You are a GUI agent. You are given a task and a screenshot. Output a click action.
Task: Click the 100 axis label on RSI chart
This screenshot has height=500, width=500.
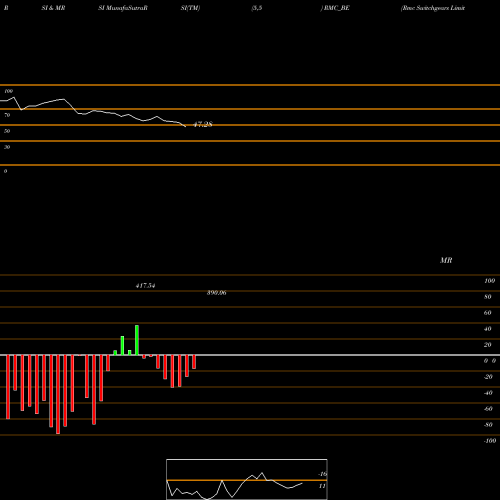(x=9, y=91)
